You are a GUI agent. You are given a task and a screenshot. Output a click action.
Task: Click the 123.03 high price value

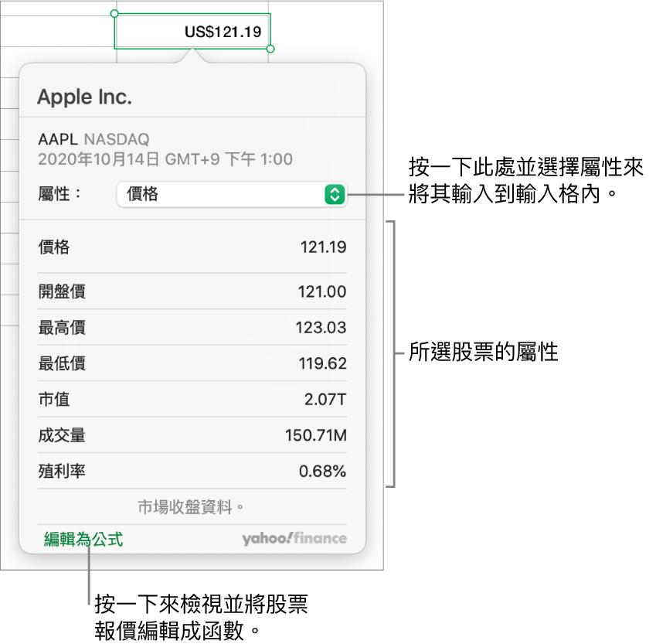click(x=321, y=328)
